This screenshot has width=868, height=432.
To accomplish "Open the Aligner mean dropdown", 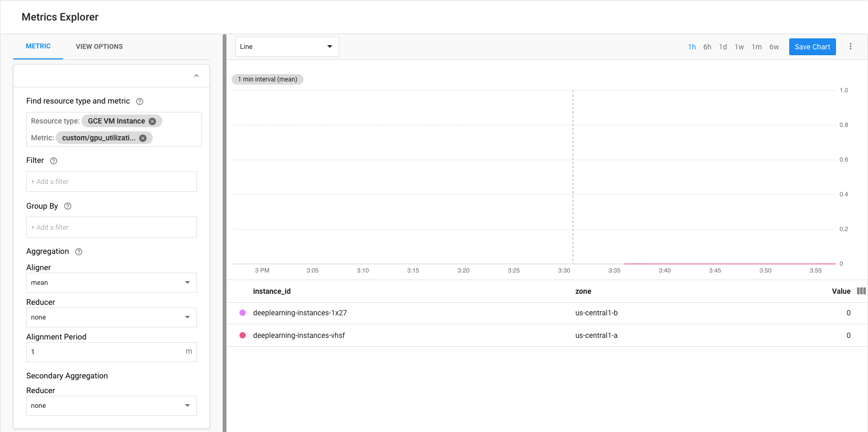I will 111,283.
